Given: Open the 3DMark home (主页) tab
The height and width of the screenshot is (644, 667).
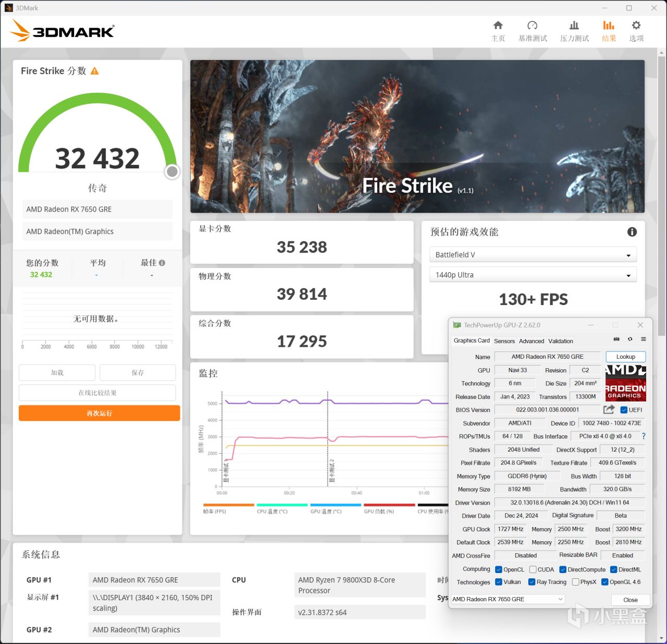Looking at the screenshot, I should [498, 31].
